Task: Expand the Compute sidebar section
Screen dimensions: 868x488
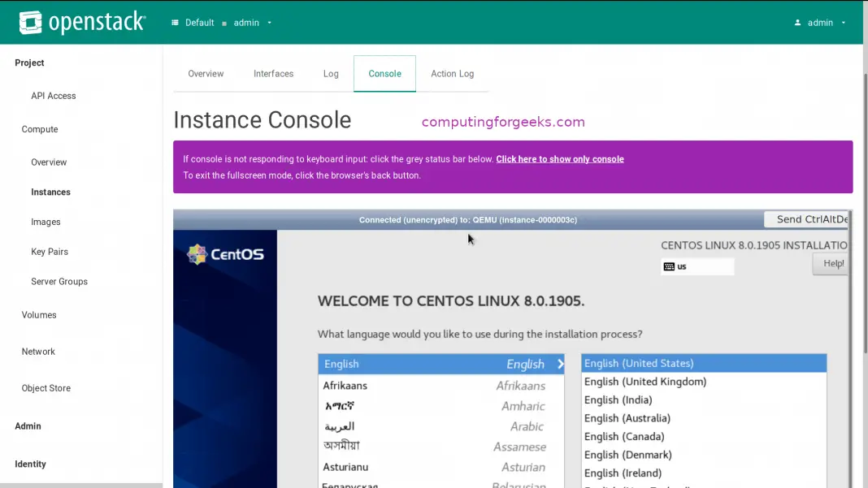Action: coord(40,129)
